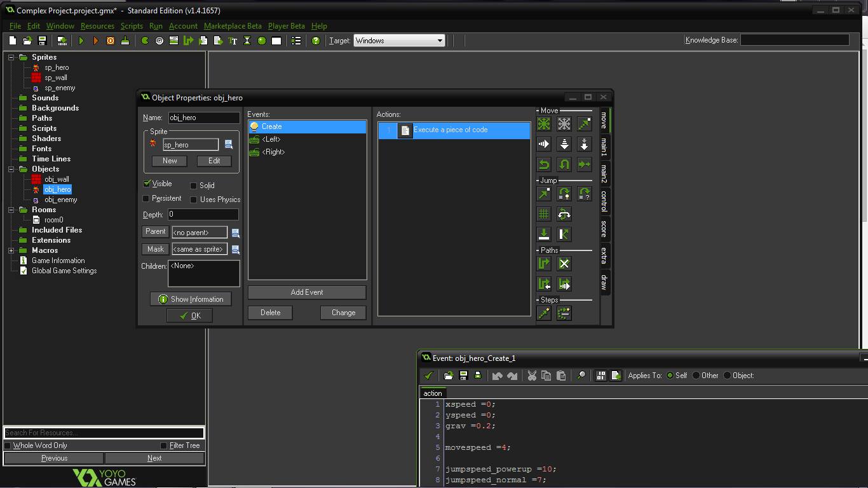Image resolution: width=868 pixels, height=488 pixels.
Task: Create a room using white rectangle icon
Action: (x=276, y=41)
